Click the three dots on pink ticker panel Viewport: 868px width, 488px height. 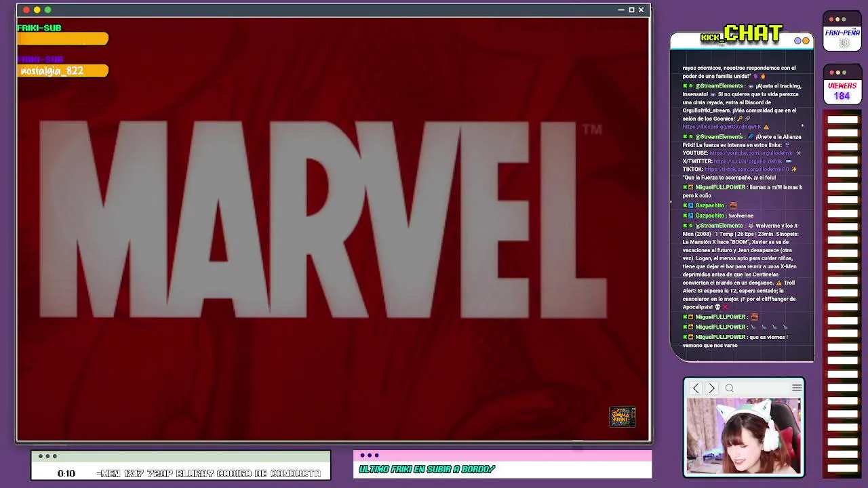point(370,455)
